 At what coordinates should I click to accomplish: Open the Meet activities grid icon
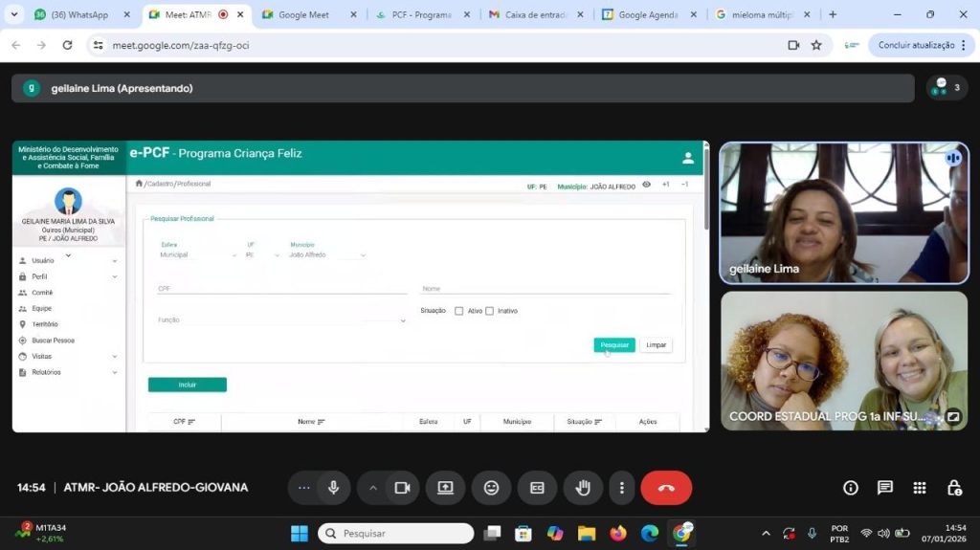tap(920, 488)
